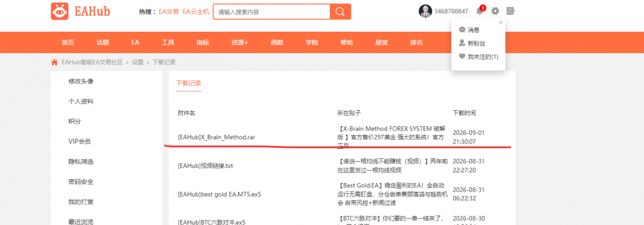Select VIP会员 in the sidebar
The width and height of the screenshot is (644, 225).
click(80, 142)
